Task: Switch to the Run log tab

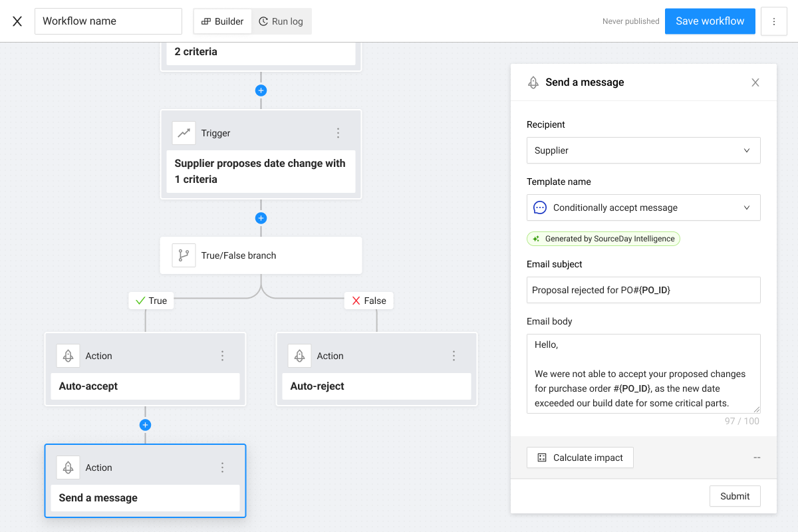Action: (x=281, y=21)
